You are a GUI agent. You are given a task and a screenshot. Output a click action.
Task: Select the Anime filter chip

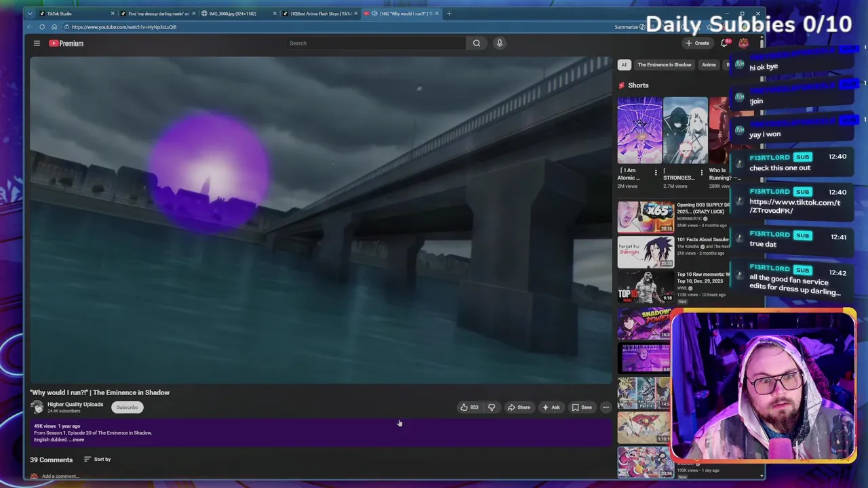(709, 65)
